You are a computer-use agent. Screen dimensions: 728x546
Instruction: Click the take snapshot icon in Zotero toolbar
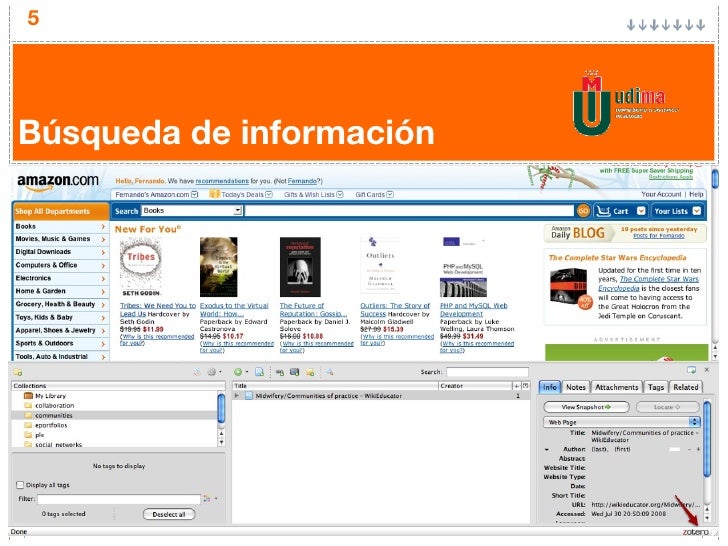(x=294, y=372)
